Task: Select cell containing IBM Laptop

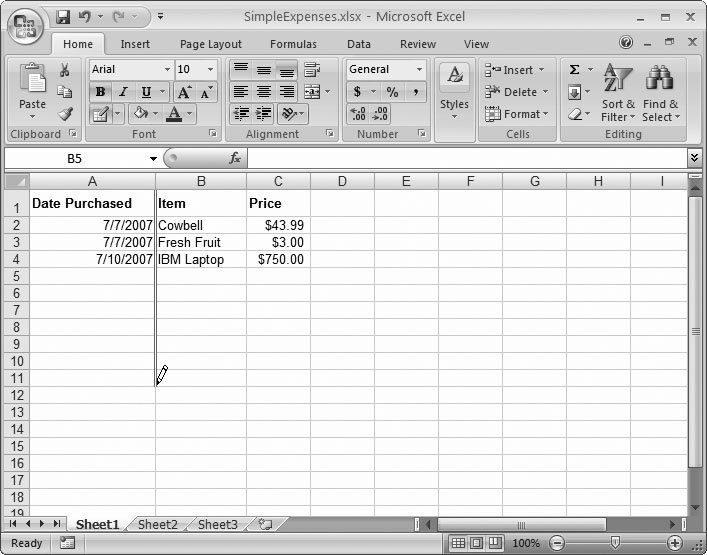Action: click(x=201, y=259)
